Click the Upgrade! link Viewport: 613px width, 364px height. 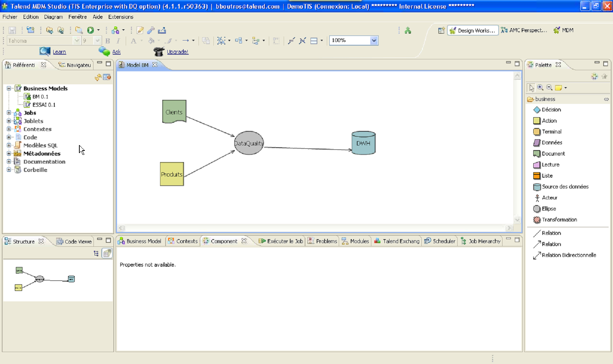pyautogui.click(x=178, y=52)
